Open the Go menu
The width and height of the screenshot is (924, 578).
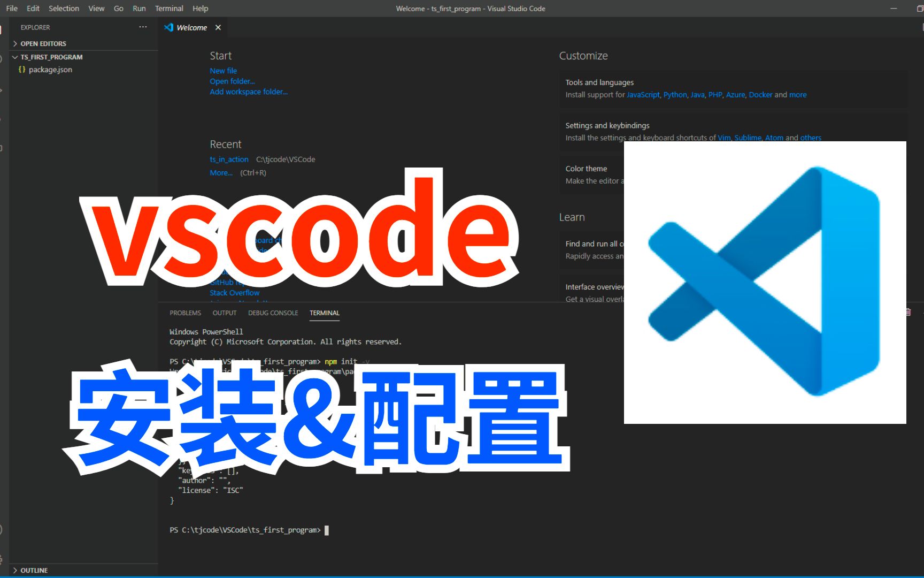tap(119, 9)
